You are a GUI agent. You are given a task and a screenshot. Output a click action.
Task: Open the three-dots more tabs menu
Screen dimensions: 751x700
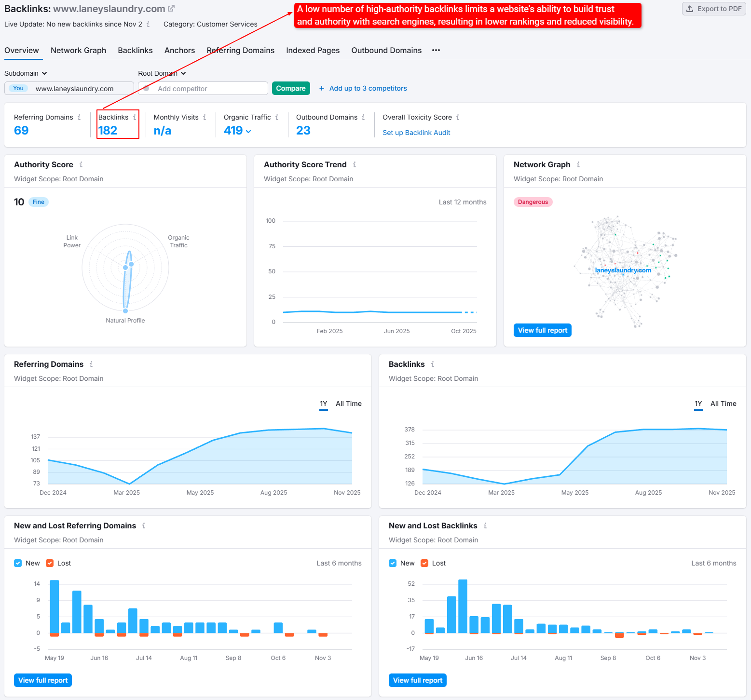click(x=436, y=50)
